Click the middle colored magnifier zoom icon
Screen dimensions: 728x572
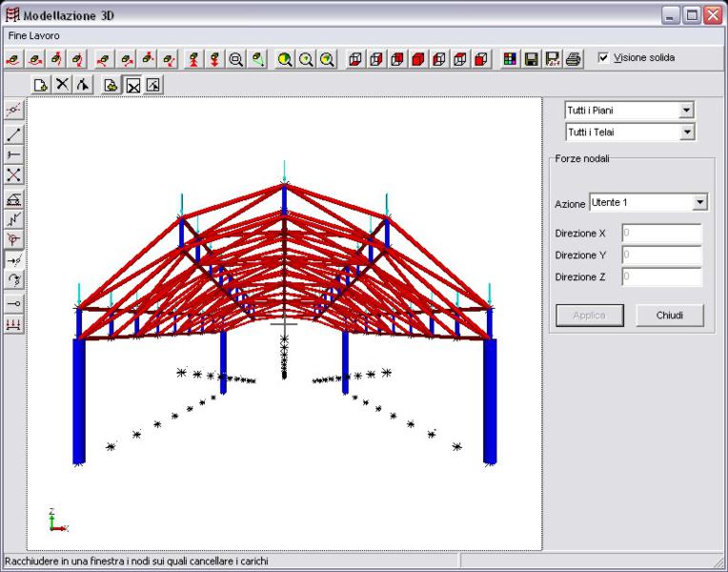[x=306, y=59]
